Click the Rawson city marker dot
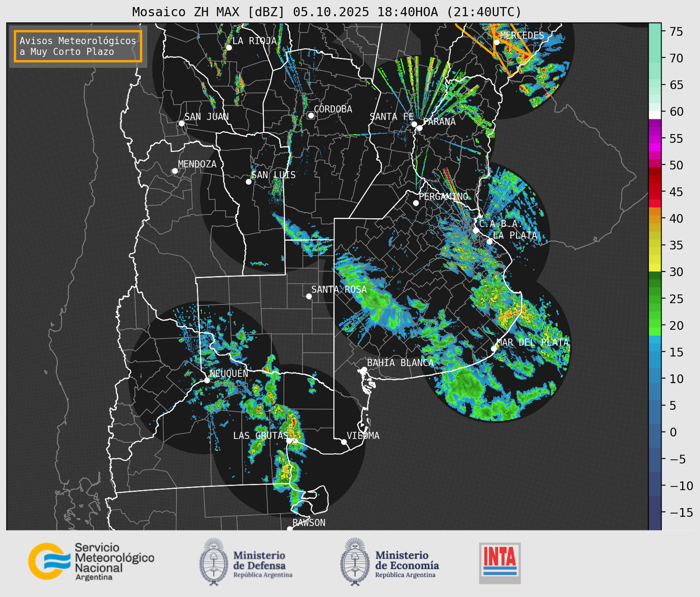This screenshot has width=700, height=597. point(290,529)
